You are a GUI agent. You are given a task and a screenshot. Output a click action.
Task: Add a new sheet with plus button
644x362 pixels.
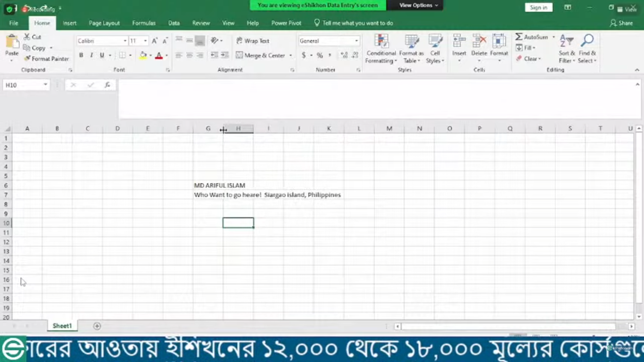(x=97, y=326)
